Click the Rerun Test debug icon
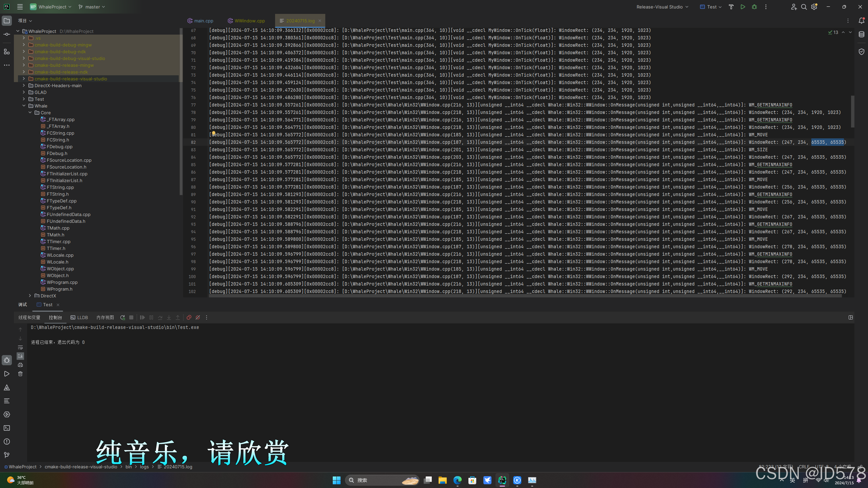This screenshot has width=868, height=488. 123,317
